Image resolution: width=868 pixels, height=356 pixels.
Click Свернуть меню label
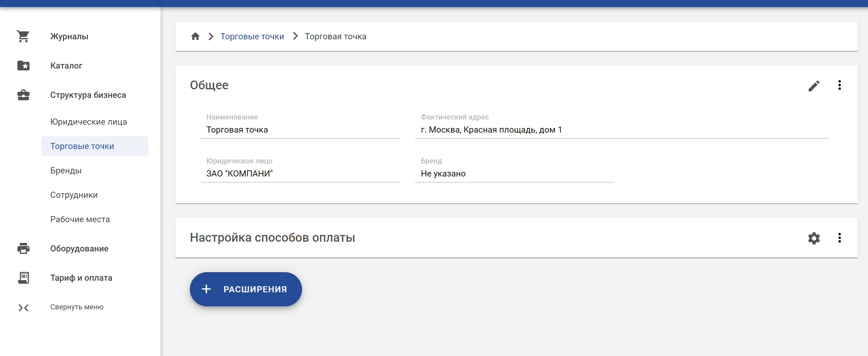click(77, 307)
